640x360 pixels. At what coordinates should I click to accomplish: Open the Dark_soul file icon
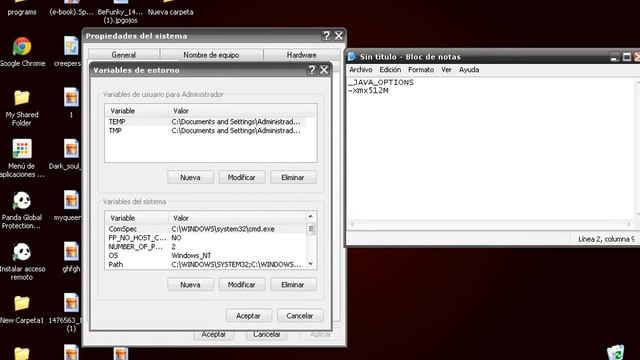tap(71, 149)
